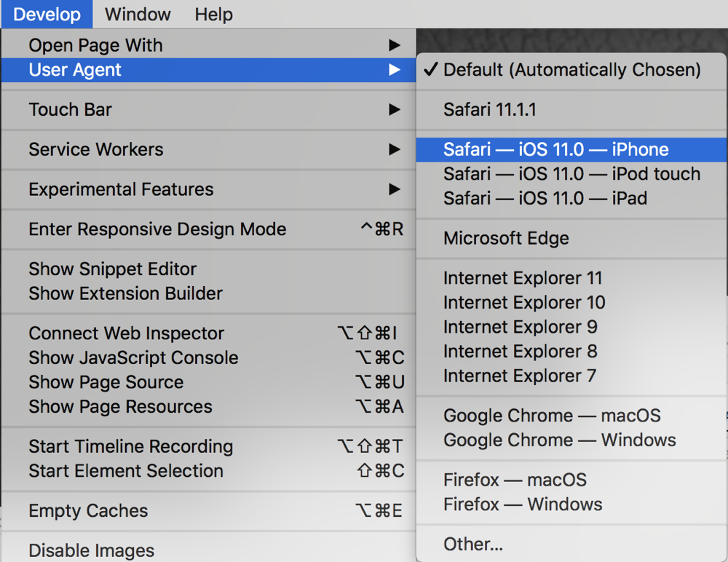Choose Start Element Selection
This screenshot has height=562, width=728.
click(x=208, y=471)
